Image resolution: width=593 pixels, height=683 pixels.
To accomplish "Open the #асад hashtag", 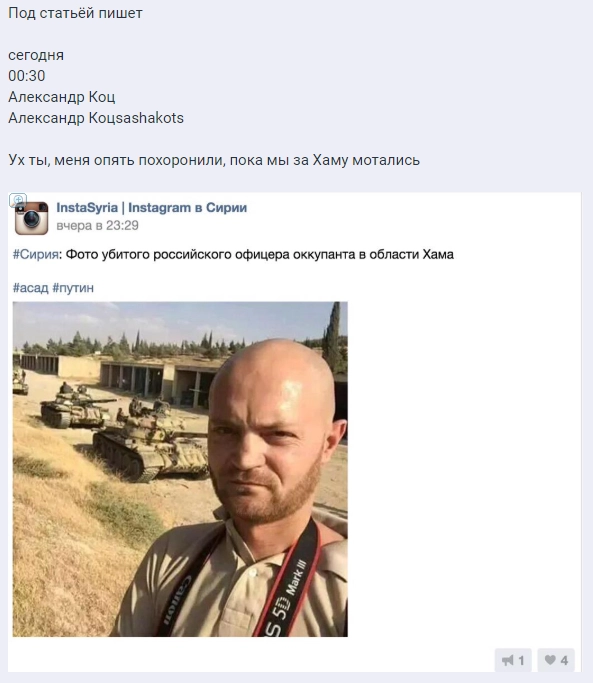I will point(30,288).
